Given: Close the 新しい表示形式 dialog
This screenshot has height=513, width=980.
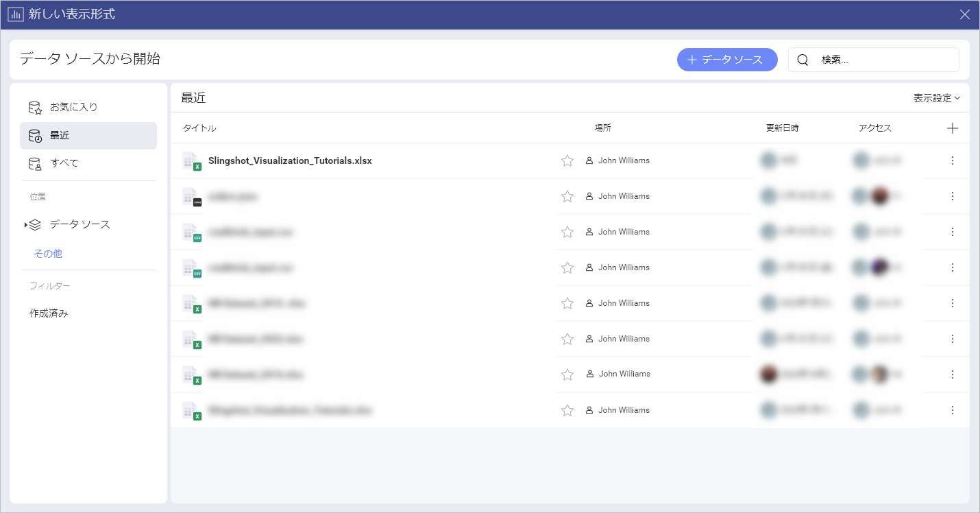Looking at the screenshot, I should pyautogui.click(x=965, y=14).
